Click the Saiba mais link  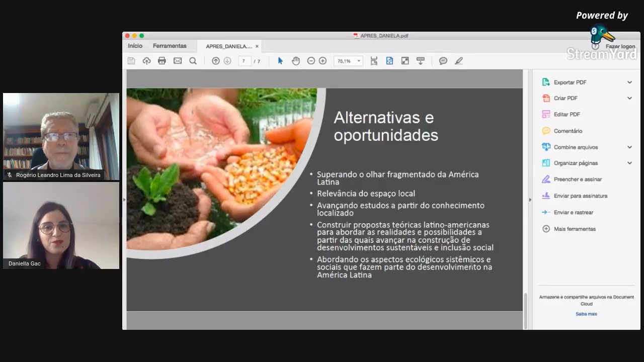[x=587, y=314]
